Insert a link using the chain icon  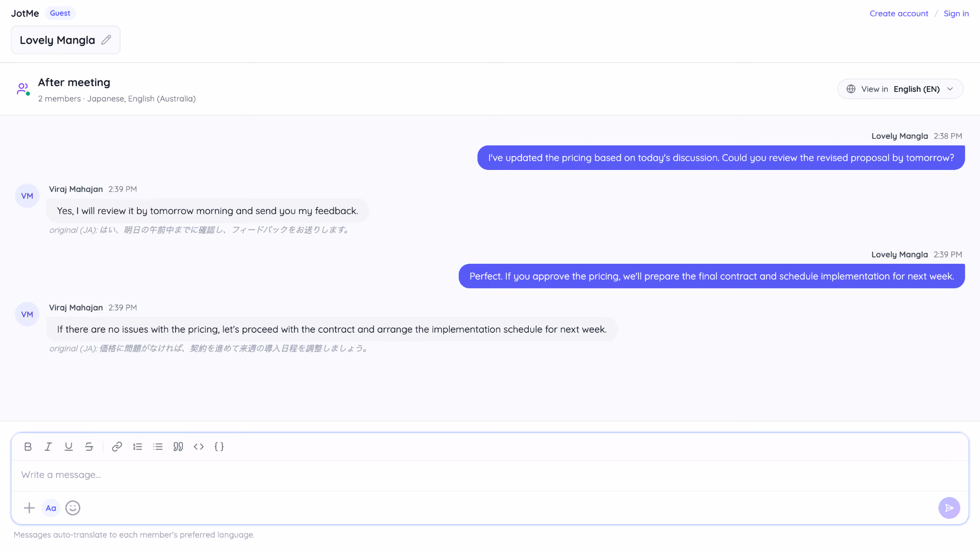(117, 447)
